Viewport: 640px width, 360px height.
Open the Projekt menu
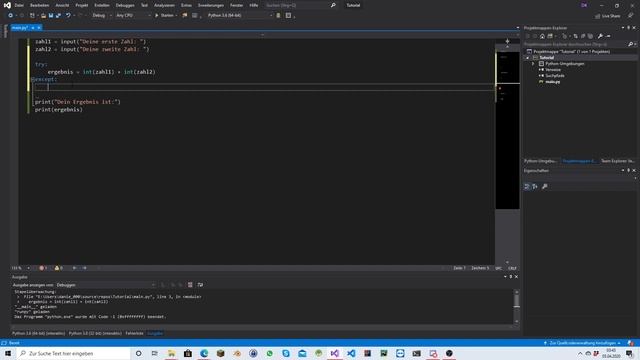pos(82,5)
